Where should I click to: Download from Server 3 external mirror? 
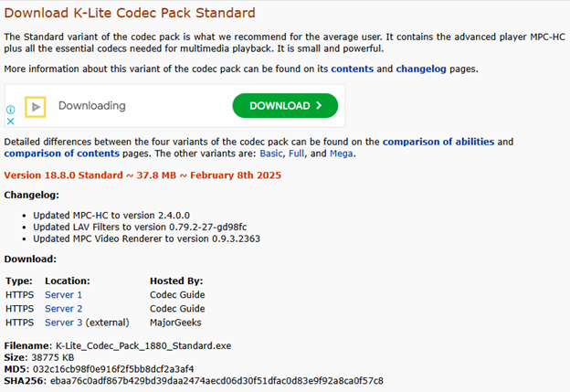coord(63,323)
